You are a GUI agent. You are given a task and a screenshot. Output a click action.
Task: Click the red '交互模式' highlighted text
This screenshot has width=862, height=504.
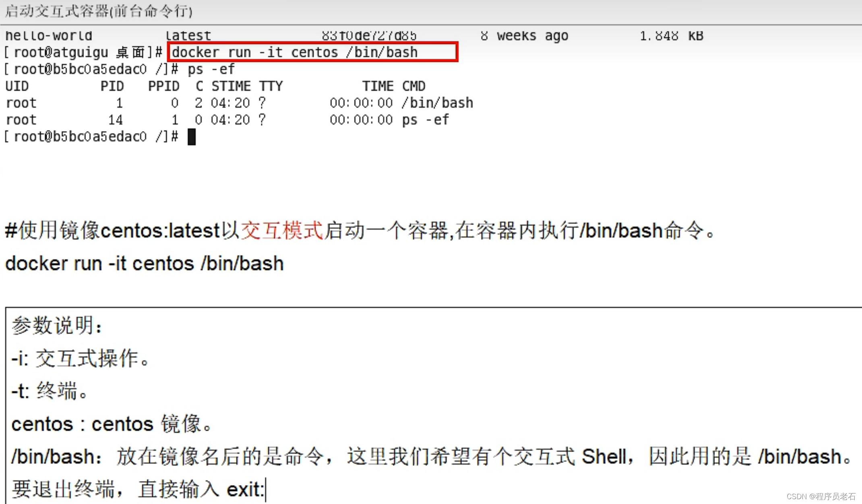282,231
